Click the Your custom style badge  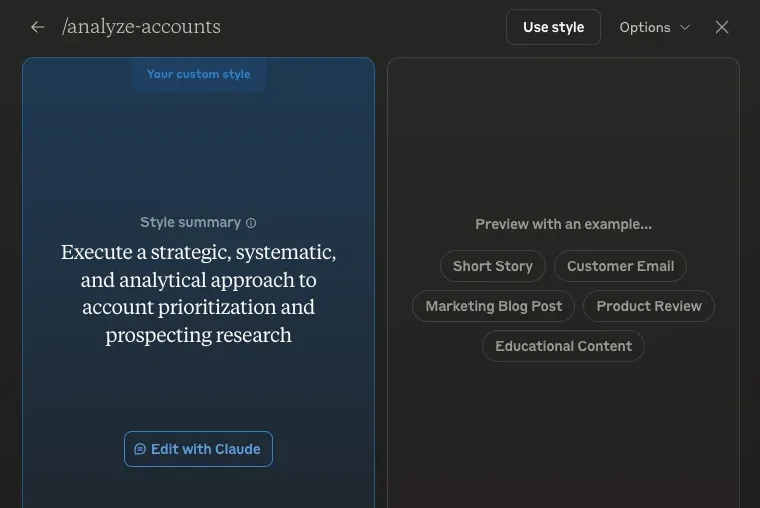point(198,74)
